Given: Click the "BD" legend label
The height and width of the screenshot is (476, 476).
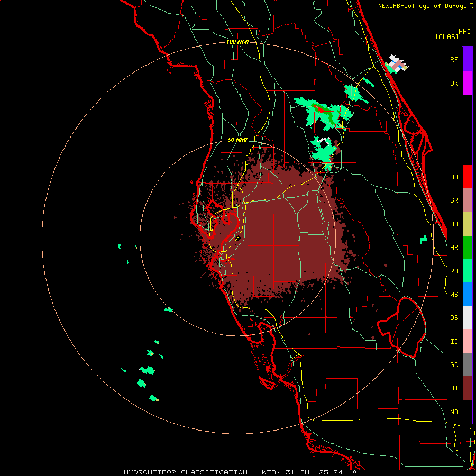Looking at the screenshot, I should [x=454, y=224].
